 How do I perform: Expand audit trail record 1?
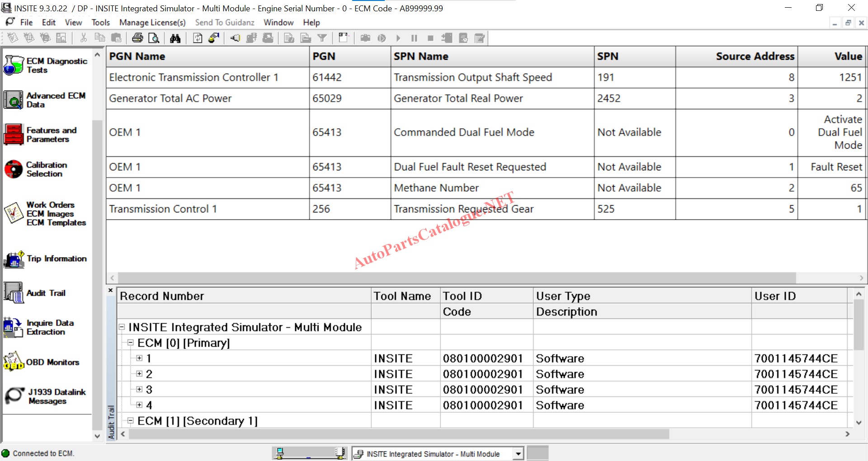click(139, 358)
